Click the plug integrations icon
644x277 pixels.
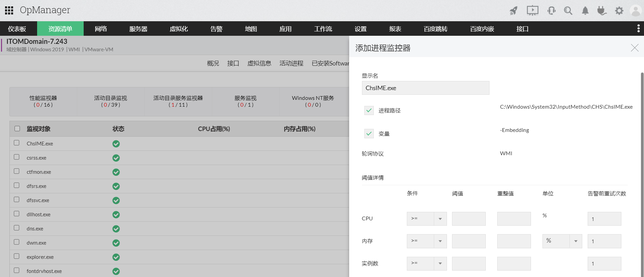[x=601, y=11]
